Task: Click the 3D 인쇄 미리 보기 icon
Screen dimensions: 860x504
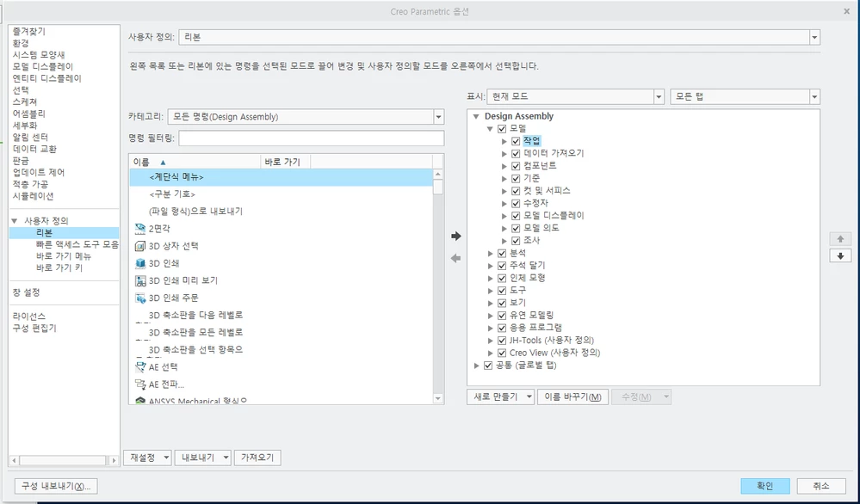Action: [139, 280]
